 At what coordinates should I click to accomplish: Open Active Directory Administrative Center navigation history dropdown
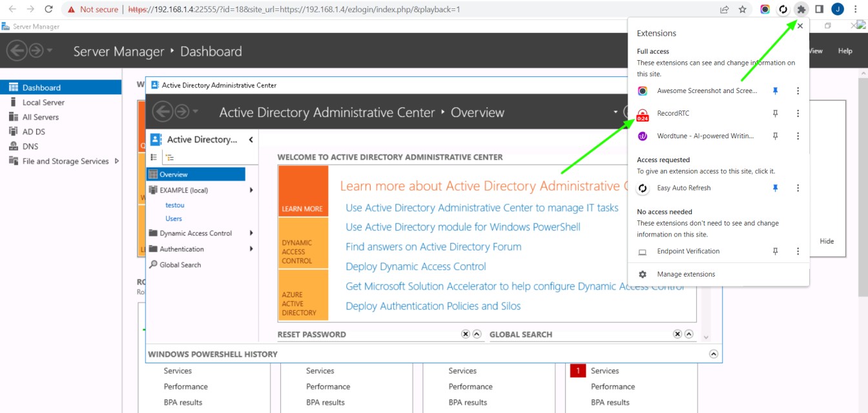point(196,112)
